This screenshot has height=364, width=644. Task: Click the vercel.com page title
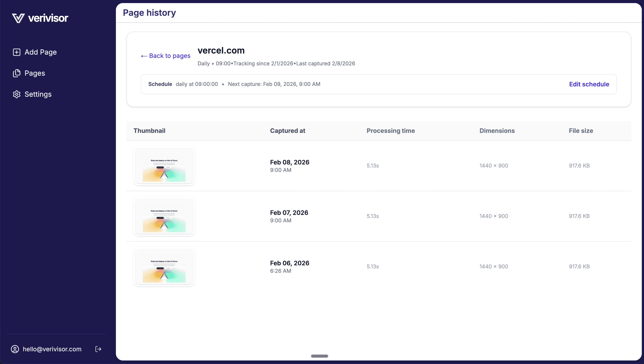pos(221,50)
